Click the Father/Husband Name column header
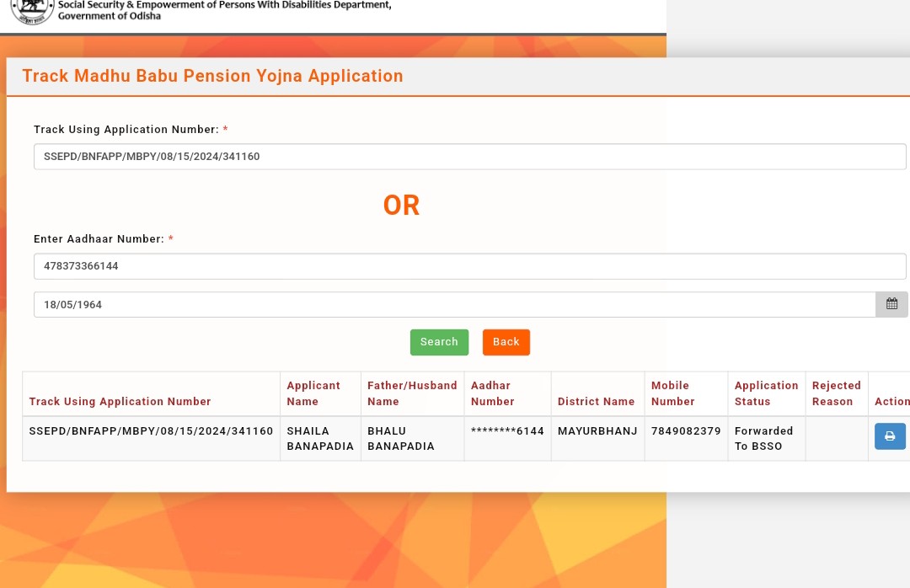This screenshot has width=910, height=588. tap(412, 393)
